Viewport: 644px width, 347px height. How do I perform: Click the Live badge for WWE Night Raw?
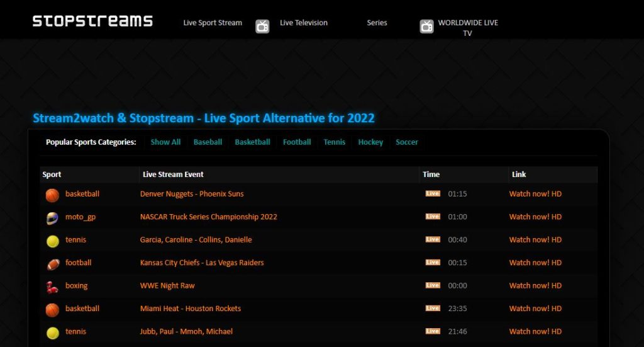pos(432,285)
